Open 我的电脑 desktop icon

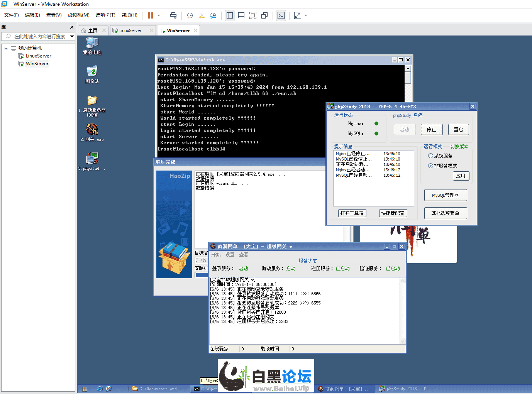(x=92, y=46)
